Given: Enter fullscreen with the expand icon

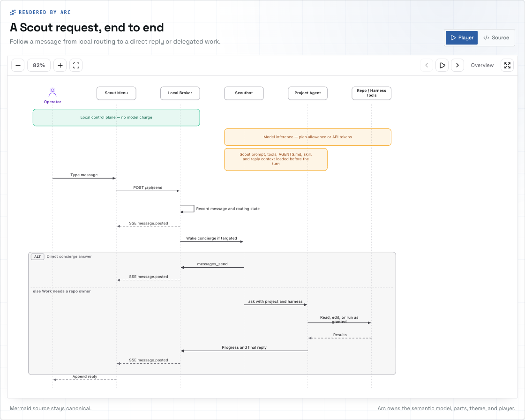Looking at the screenshot, I should click(x=507, y=65).
